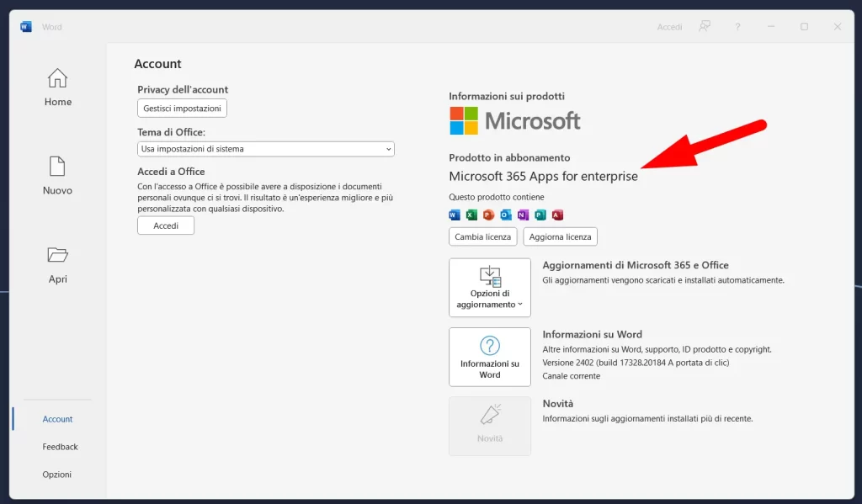The width and height of the screenshot is (862, 504).
Task: Click the OneNote icon in product list
Action: coord(523,215)
